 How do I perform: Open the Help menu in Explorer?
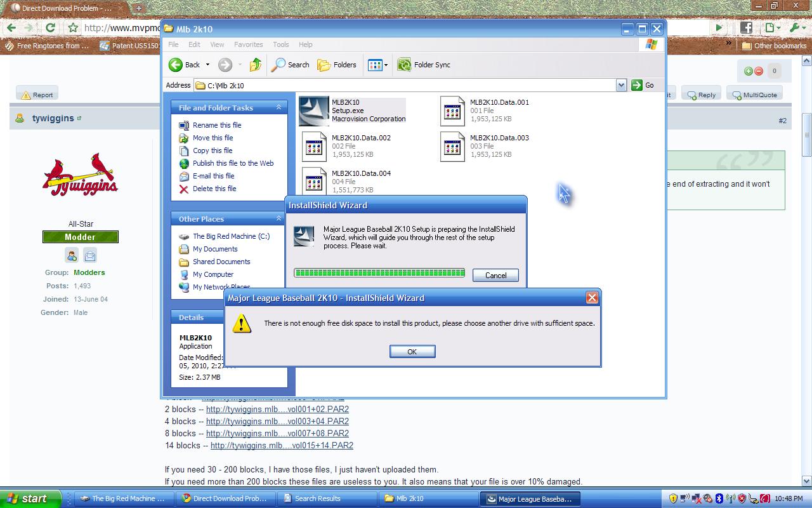(x=305, y=44)
